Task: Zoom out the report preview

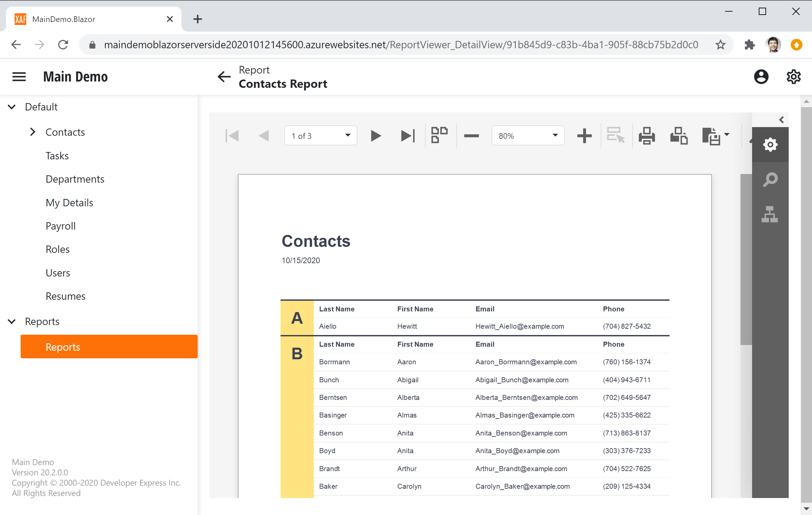Action: pos(472,135)
